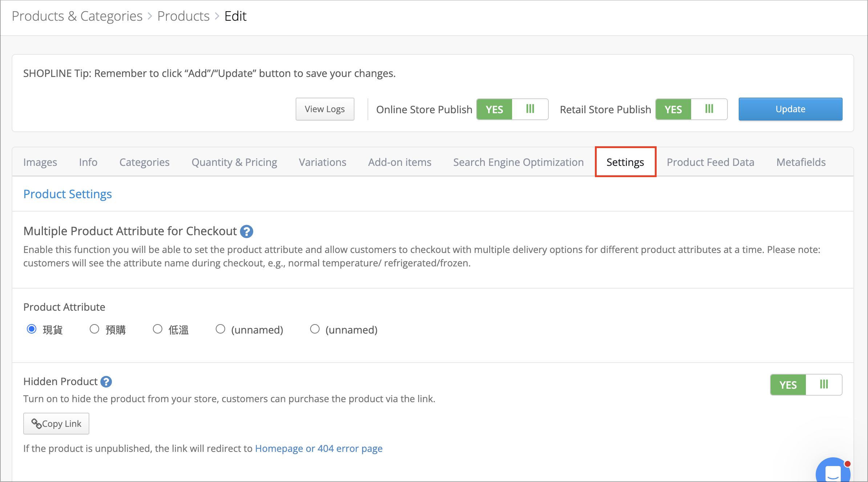This screenshot has height=482, width=868.
Task: Switch to the Metafields tab
Action: pyautogui.click(x=801, y=162)
